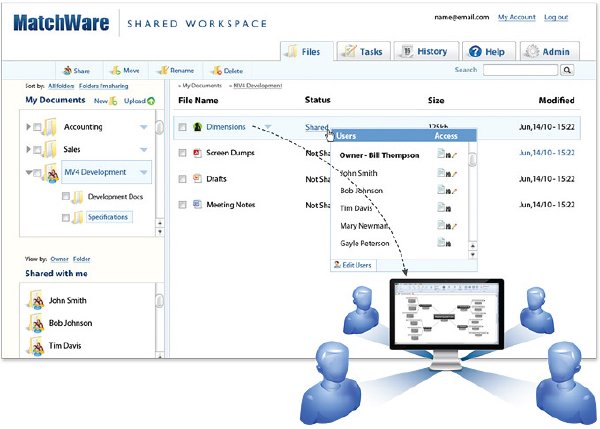Screen dimensions: 600x429
Task: Tick the Drafts file checkbox
Action: click(183, 179)
